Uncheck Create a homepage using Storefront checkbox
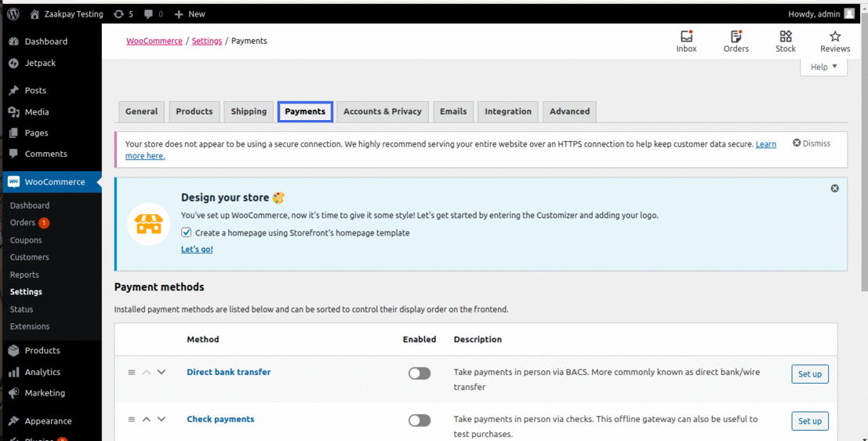The image size is (868, 441). pos(187,233)
